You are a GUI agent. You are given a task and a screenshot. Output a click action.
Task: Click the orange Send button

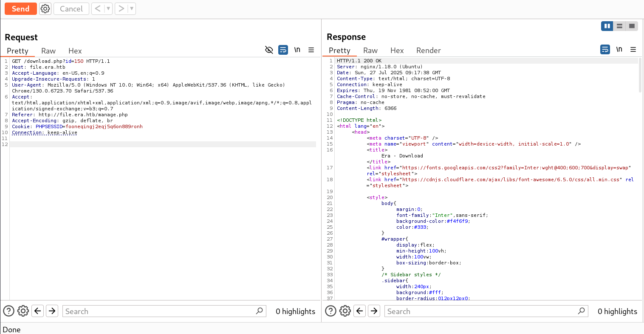20,9
